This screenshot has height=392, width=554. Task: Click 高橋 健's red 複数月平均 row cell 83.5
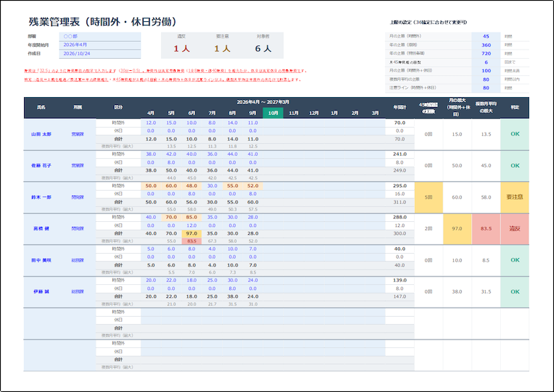(x=192, y=241)
